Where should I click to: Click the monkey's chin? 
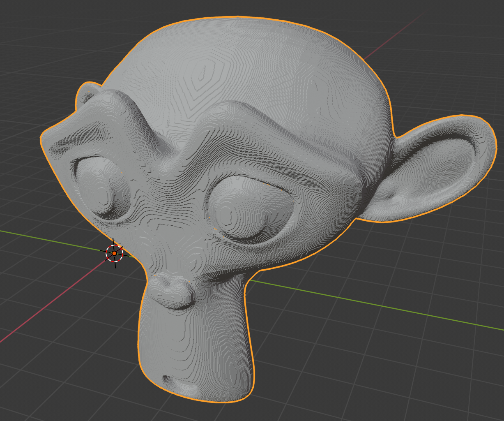tap(185, 382)
